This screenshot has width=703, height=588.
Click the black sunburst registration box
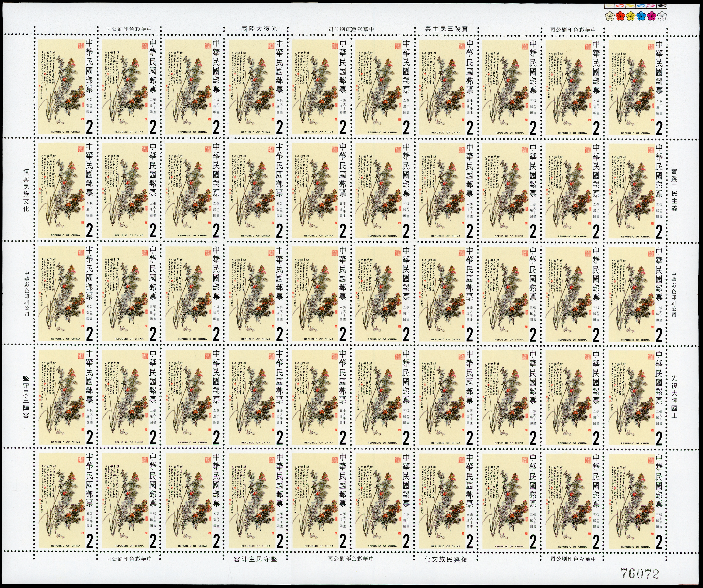tap(662, 6)
